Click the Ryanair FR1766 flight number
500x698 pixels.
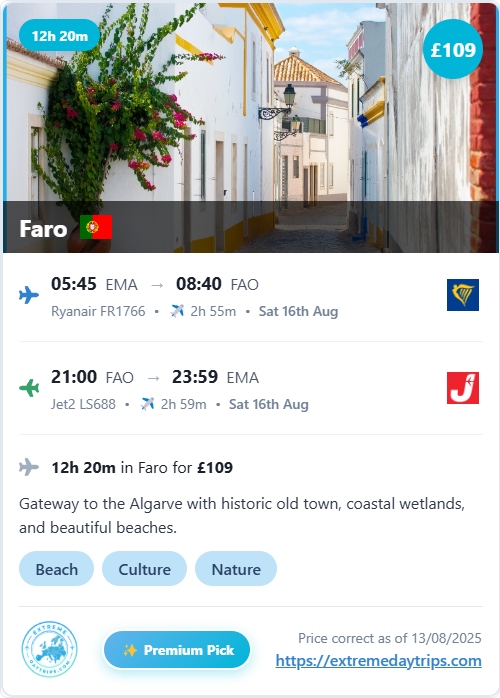pyautogui.click(x=98, y=311)
